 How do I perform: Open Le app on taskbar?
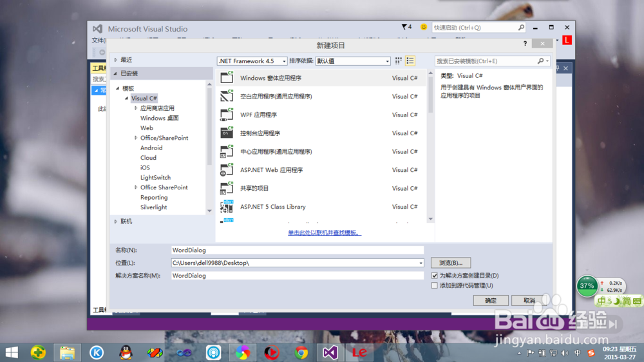359,352
